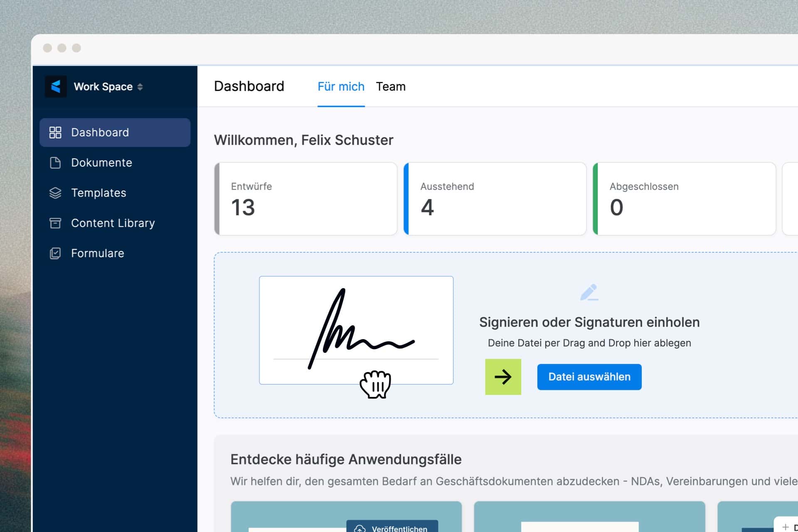The width and height of the screenshot is (798, 532).
Task: Click the Datei auswählen button
Action: [x=589, y=377]
